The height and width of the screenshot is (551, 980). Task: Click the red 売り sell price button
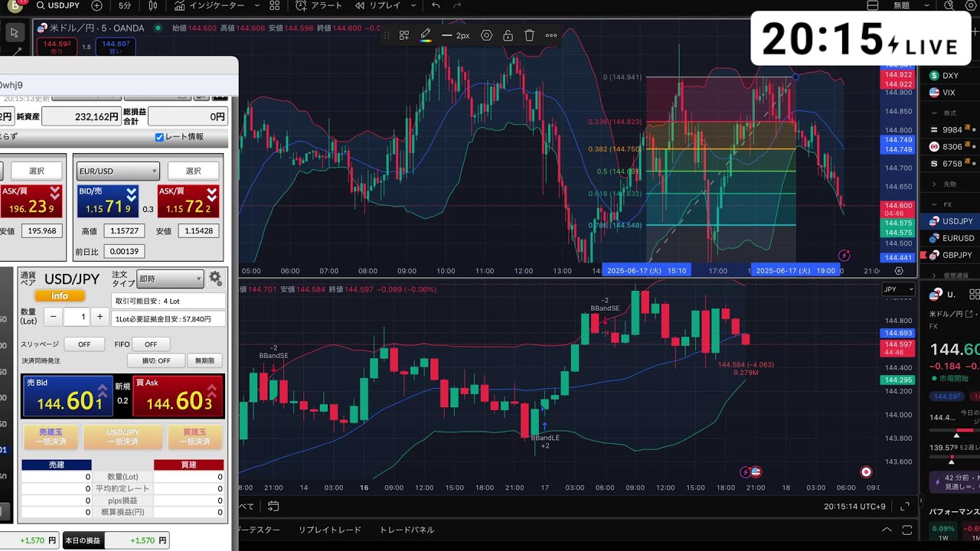pos(57,47)
